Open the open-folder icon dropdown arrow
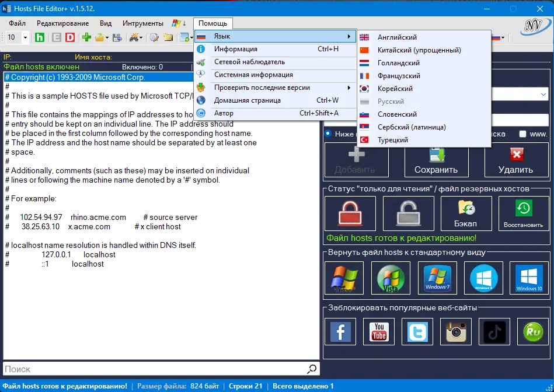 [x=107, y=37]
